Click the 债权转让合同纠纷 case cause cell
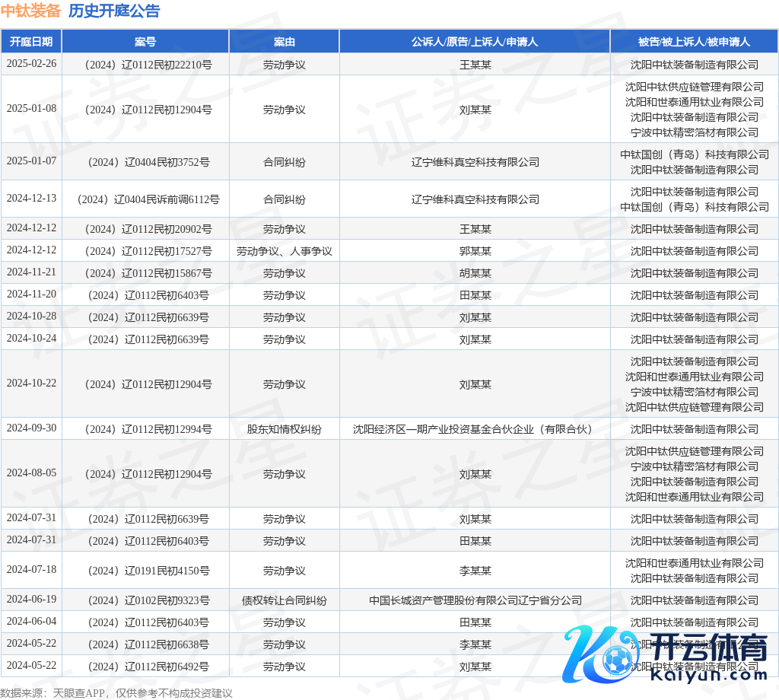 (285, 600)
